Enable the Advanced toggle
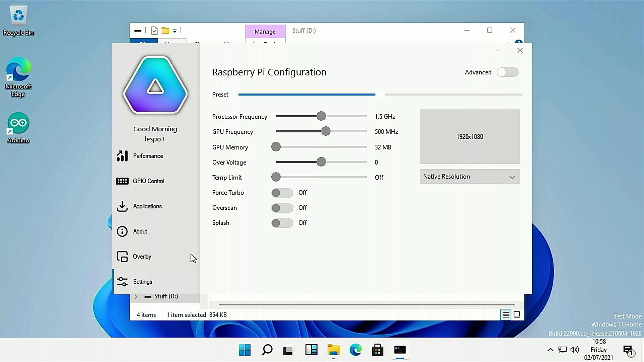This screenshot has height=362, width=644. click(x=507, y=72)
